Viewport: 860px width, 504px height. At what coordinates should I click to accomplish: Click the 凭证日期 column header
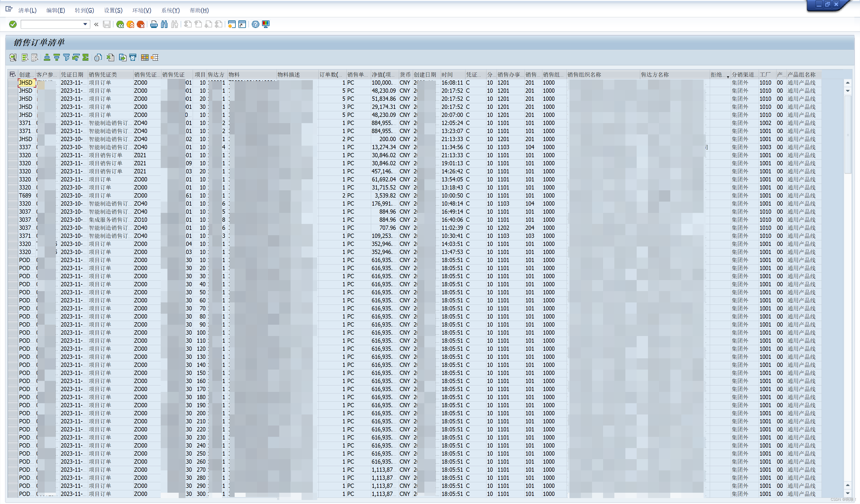(72, 74)
